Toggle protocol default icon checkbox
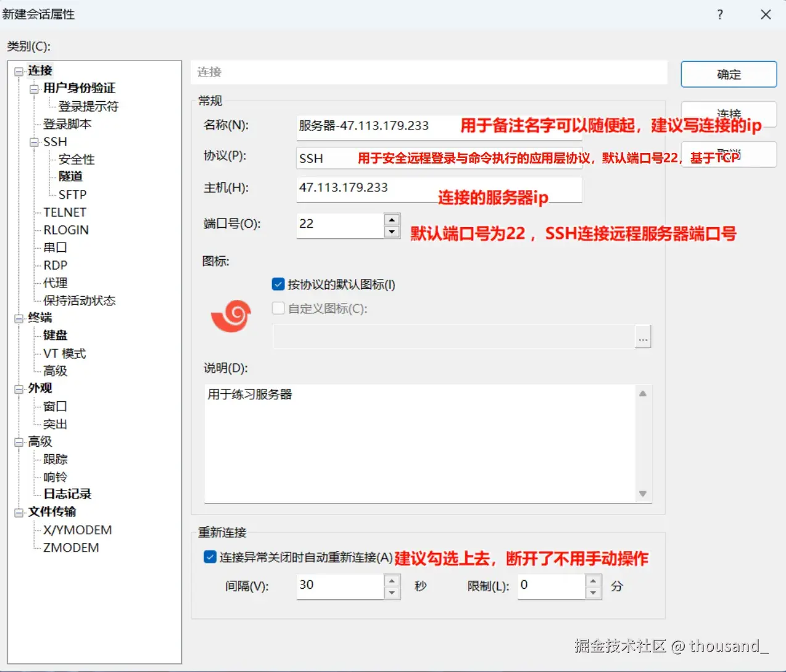The height and width of the screenshot is (672, 786). pos(278,284)
